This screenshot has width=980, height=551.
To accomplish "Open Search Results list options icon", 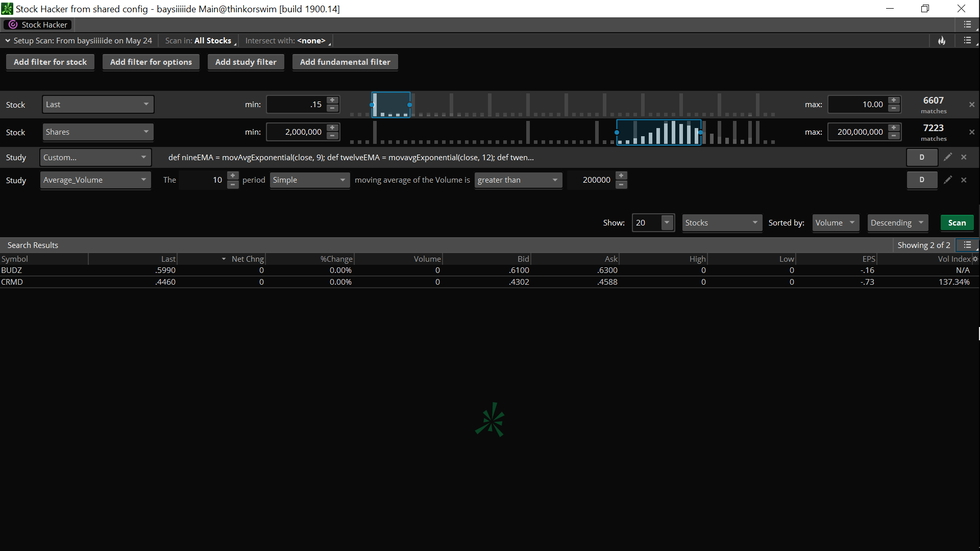I will click(967, 245).
